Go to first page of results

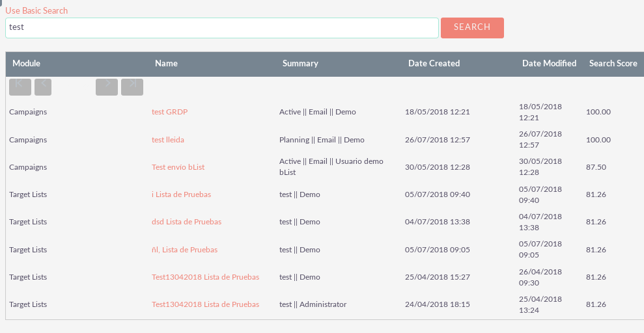tap(20, 87)
